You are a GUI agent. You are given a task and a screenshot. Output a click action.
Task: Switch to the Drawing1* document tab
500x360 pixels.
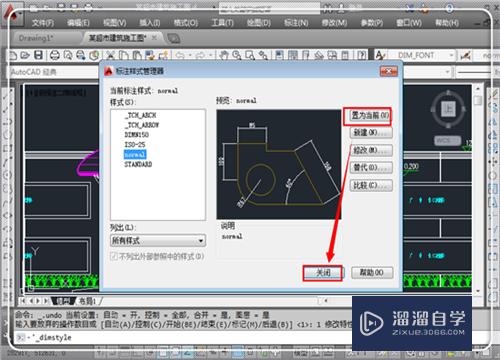point(35,38)
